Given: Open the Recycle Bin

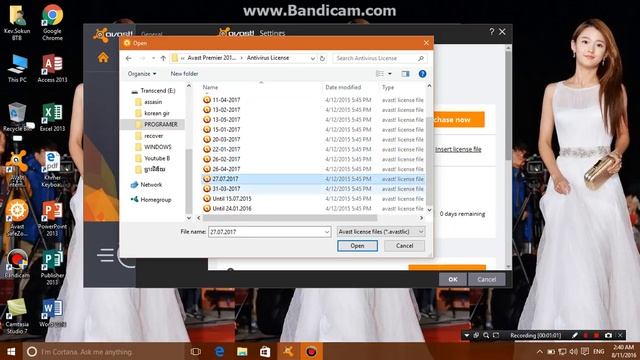Looking at the screenshot, I should [x=17, y=117].
